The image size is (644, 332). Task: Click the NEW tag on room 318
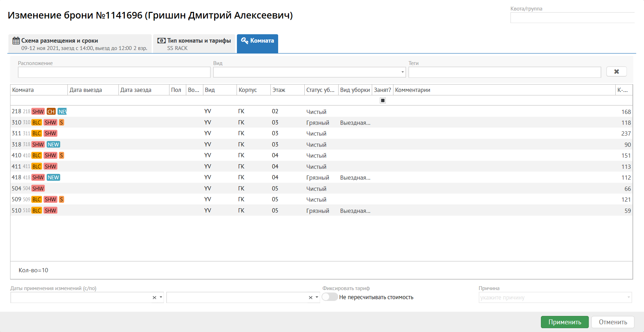pyautogui.click(x=53, y=145)
